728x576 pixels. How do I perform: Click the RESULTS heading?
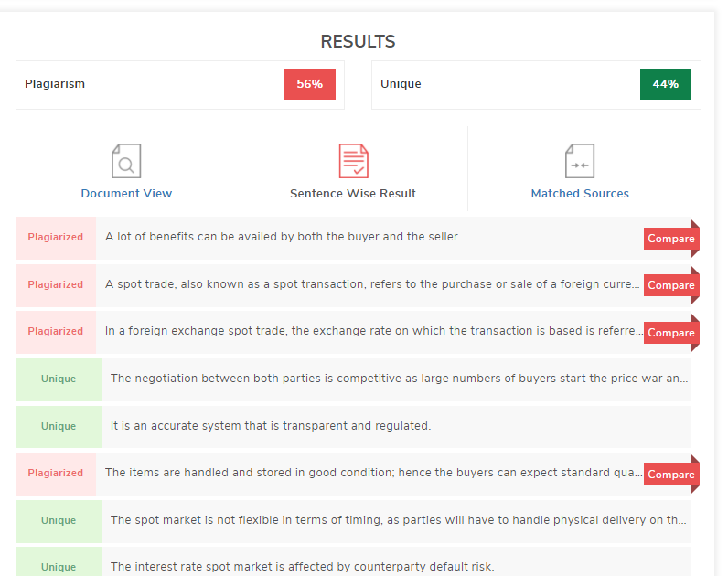click(x=358, y=42)
